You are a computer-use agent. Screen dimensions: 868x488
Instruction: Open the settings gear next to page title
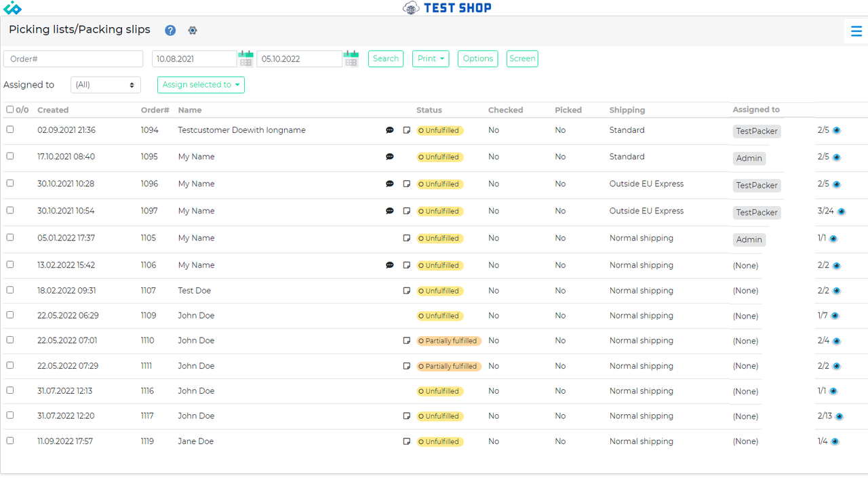click(x=193, y=30)
